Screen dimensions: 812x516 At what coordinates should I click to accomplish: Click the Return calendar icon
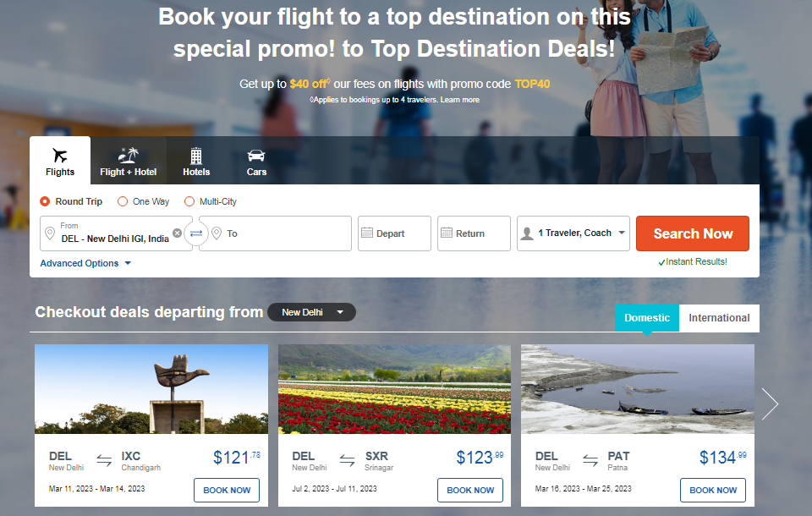coord(447,233)
